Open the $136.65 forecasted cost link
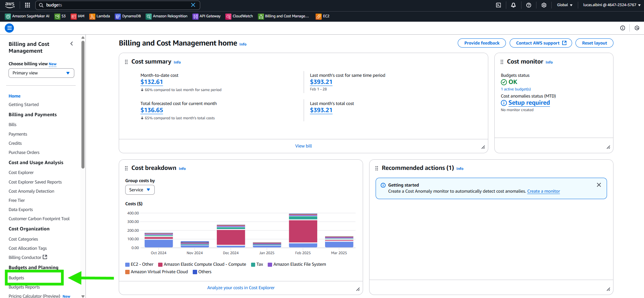 click(152, 110)
